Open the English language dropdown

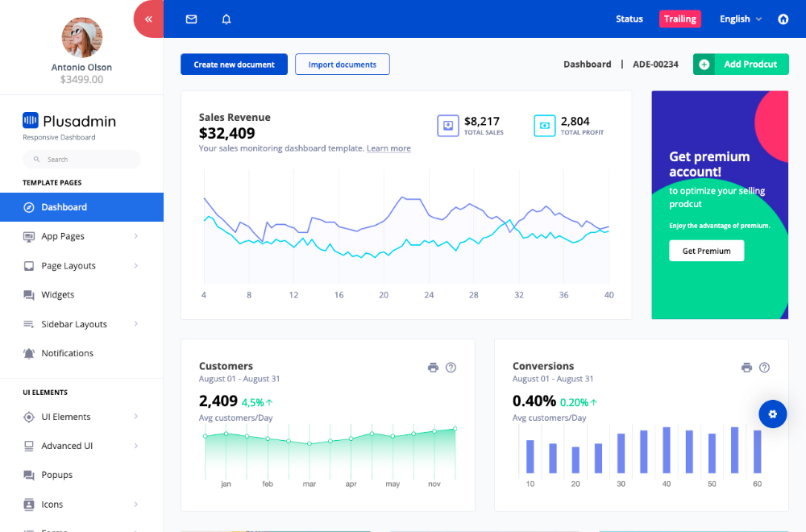coord(740,19)
